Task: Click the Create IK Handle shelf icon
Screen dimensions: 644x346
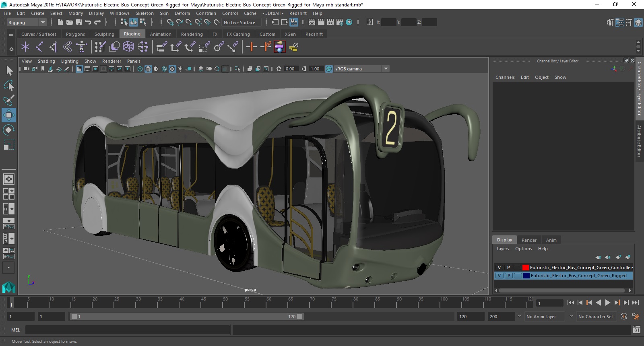Action: coord(54,47)
